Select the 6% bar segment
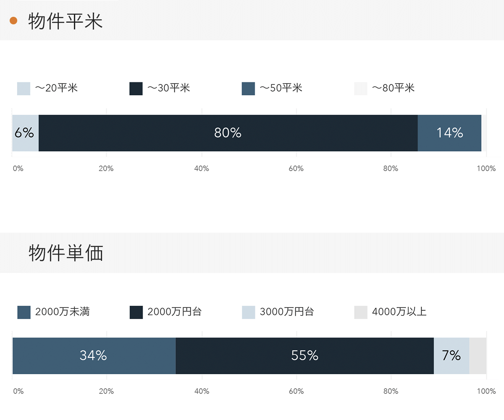The height and width of the screenshot is (420, 504). pyautogui.click(x=25, y=133)
